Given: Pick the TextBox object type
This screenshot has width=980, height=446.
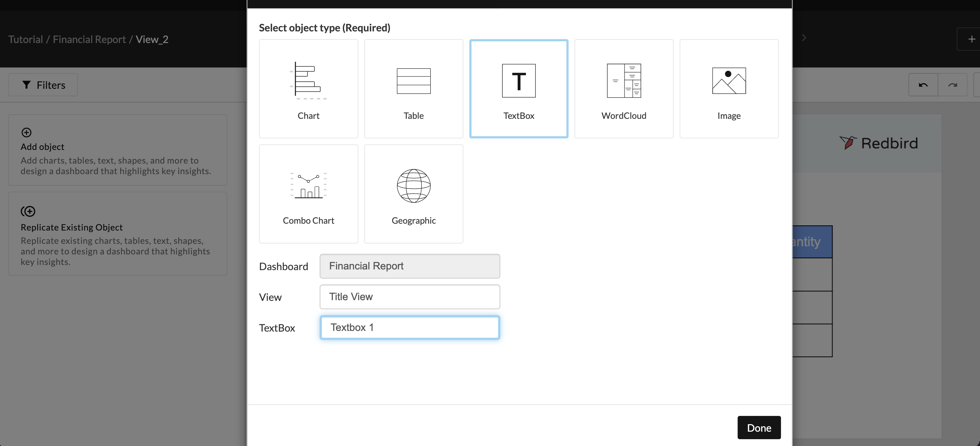Looking at the screenshot, I should click(x=518, y=89).
